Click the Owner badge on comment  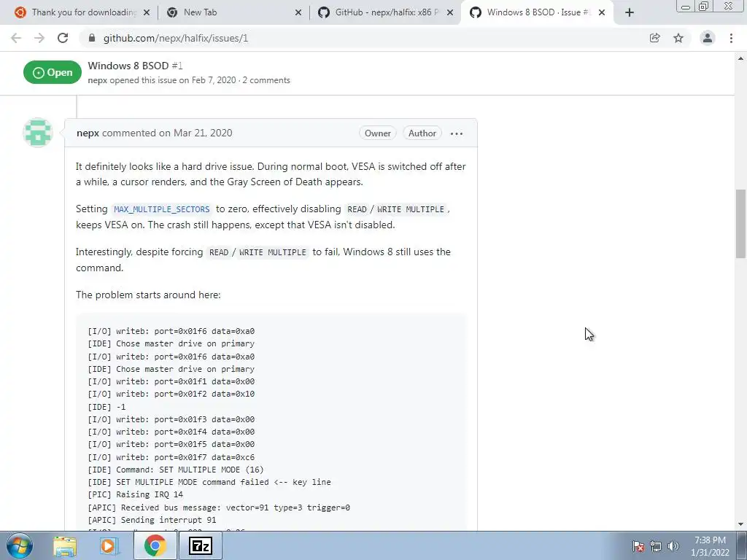tap(378, 133)
